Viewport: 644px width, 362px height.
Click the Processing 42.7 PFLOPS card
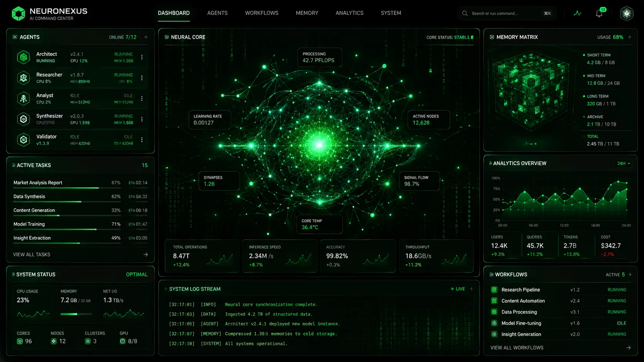(x=320, y=57)
